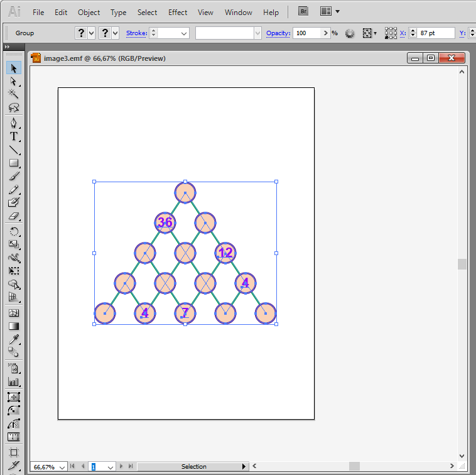Viewport: 476px width, 475px height.
Task: Select the Pen tool
Action: pos(14,123)
